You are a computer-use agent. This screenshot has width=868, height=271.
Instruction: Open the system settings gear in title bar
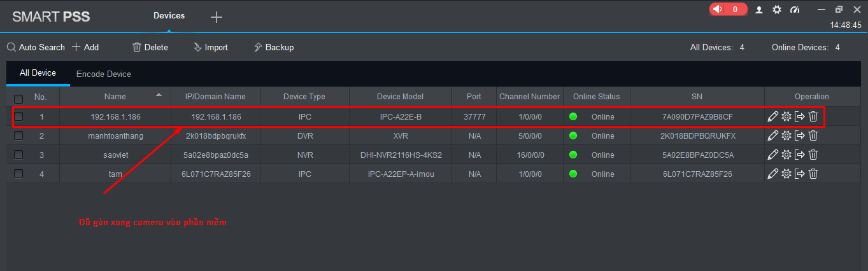click(776, 10)
